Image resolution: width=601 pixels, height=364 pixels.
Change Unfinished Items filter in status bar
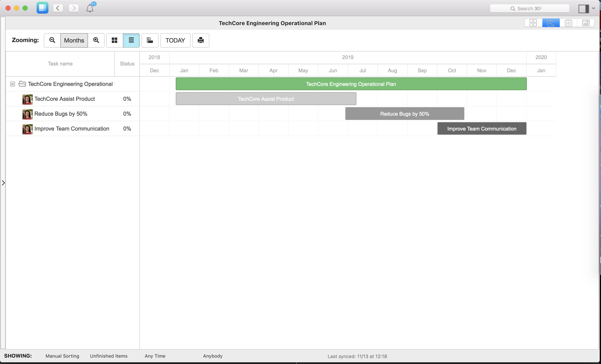(109, 356)
